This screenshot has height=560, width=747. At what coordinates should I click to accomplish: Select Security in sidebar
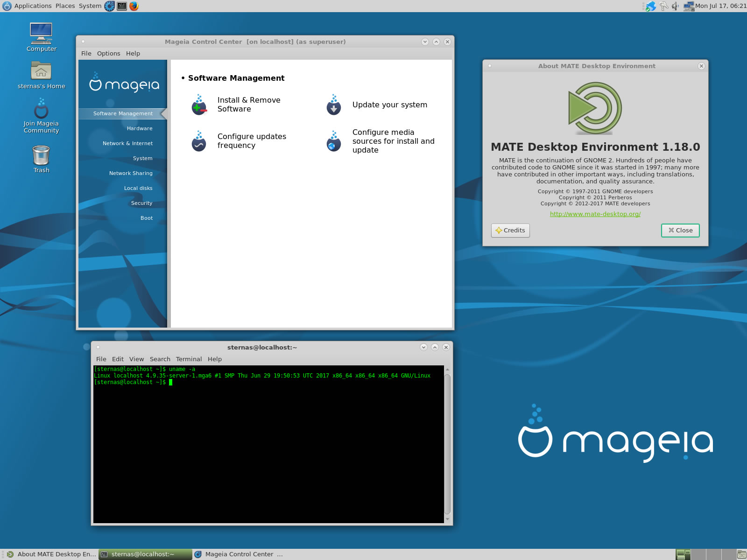click(x=141, y=203)
